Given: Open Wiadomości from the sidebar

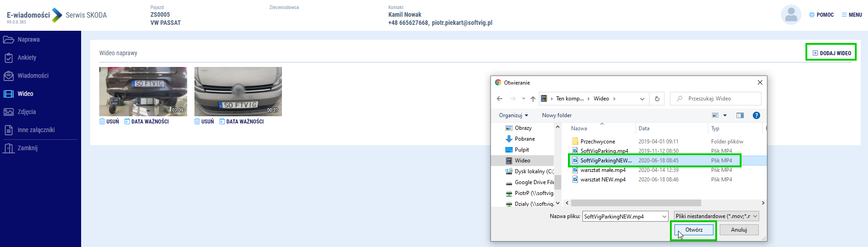Looking at the screenshot, I should point(33,76).
